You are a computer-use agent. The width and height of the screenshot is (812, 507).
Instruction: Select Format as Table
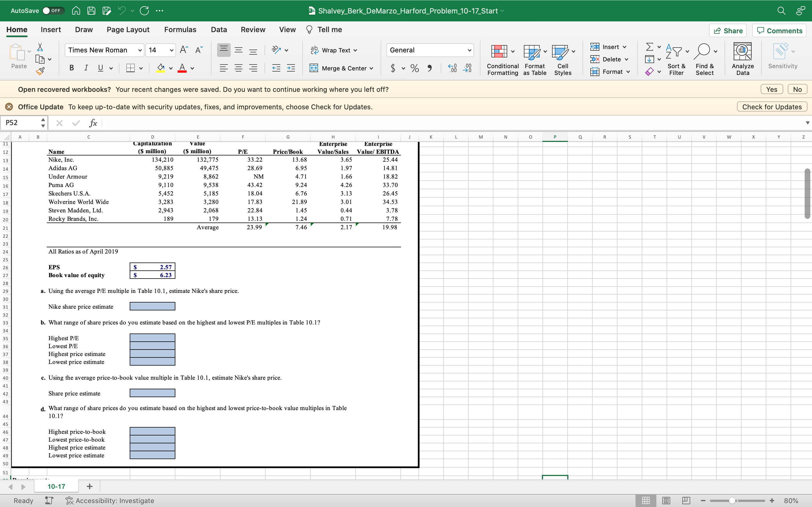[534, 60]
